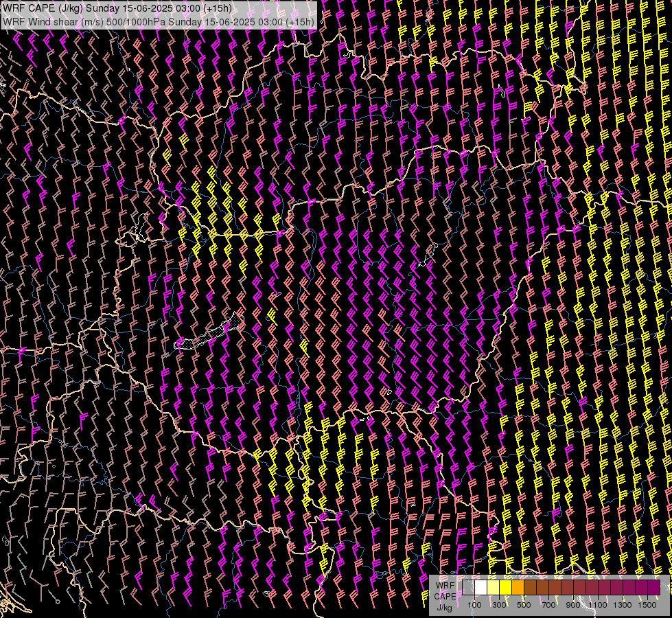Click the bright yellow CAPE legend swatch
The width and height of the screenshot is (672, 618).
(506, 587)
